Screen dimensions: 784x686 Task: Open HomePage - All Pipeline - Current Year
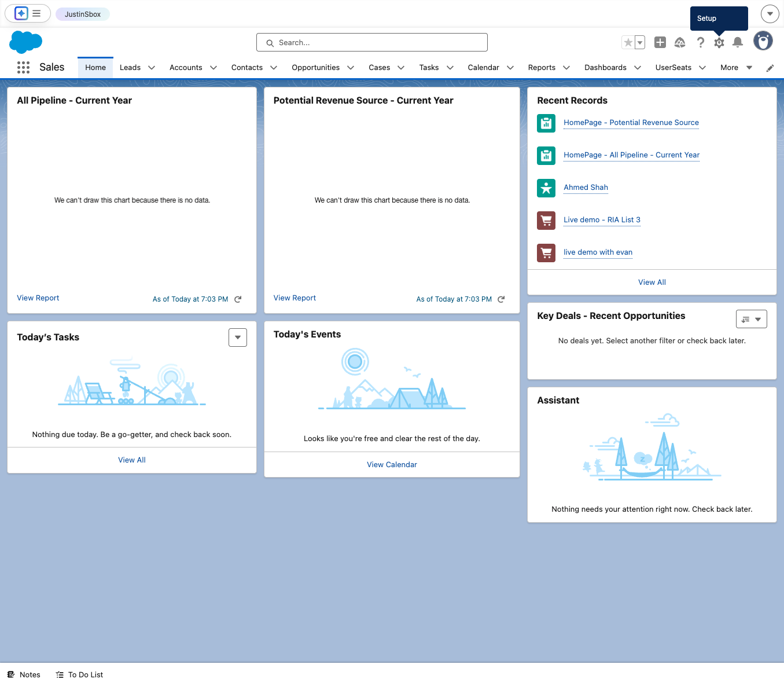point(632,155)
